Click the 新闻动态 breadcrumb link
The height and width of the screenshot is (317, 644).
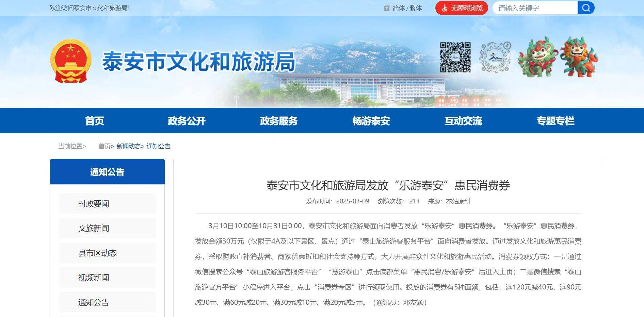[128, 146]
